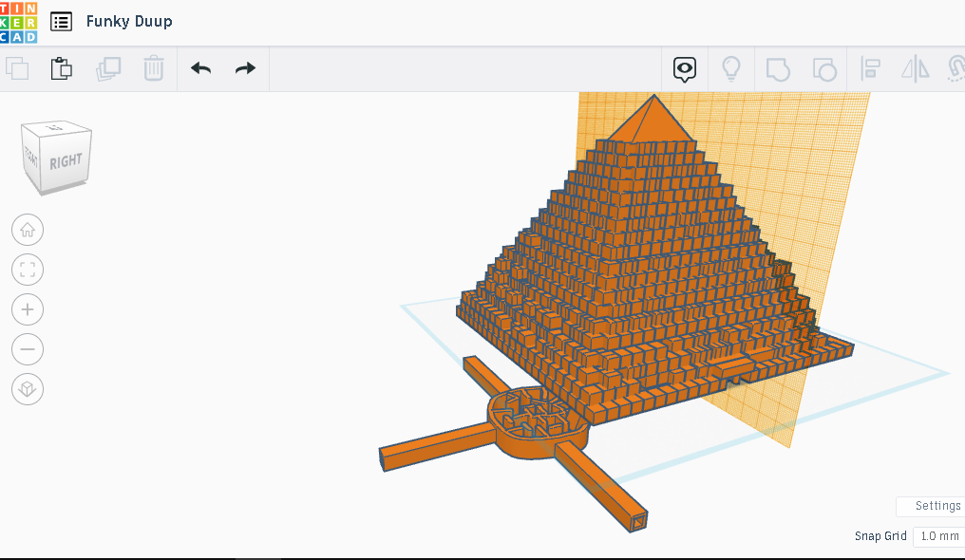This screenshot has height=560, width=965.
Task: Paste the copied shape
Action: (x=61, y=68)
